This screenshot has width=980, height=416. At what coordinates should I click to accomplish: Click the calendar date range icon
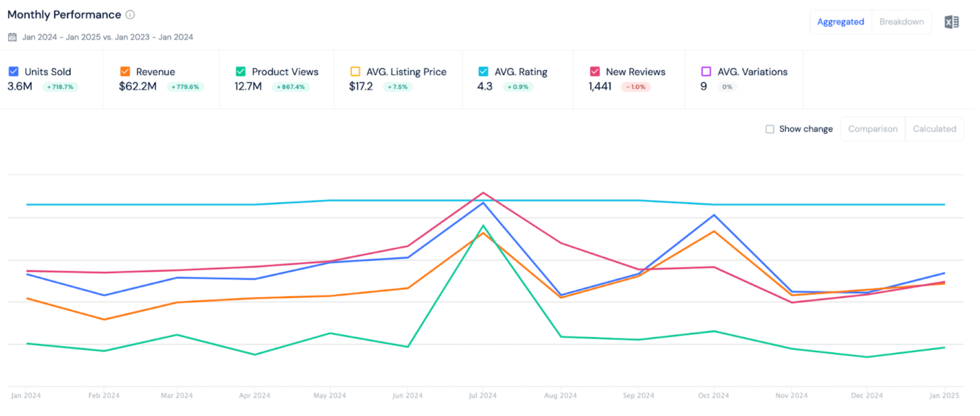(12, 37)
